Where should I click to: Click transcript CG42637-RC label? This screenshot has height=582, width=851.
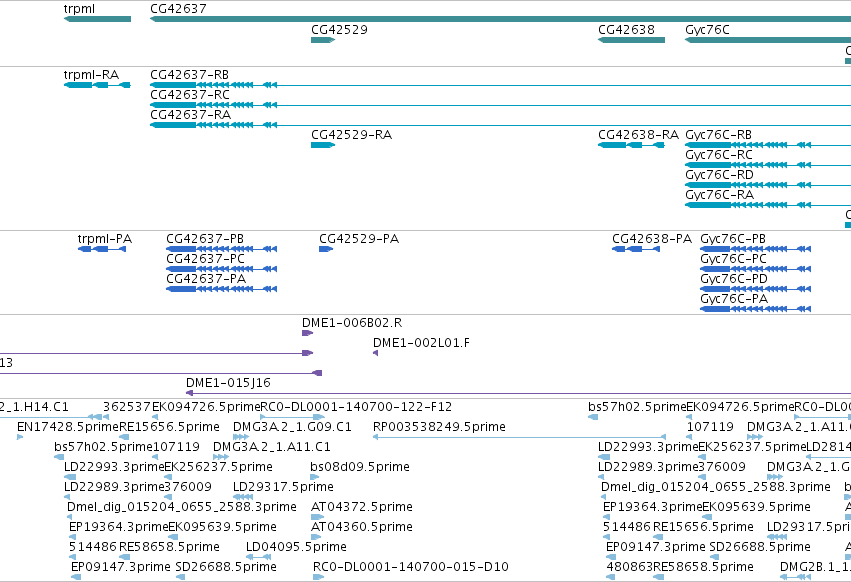pos(190,94)
